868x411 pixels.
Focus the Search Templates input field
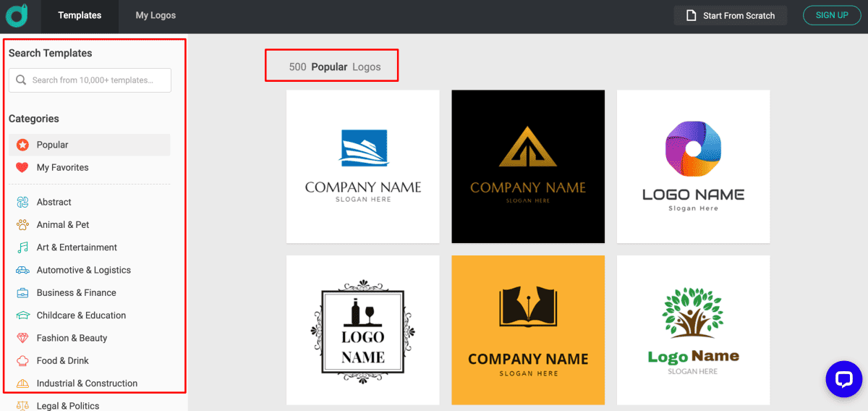pyautogui.click(x=90, y=80)
